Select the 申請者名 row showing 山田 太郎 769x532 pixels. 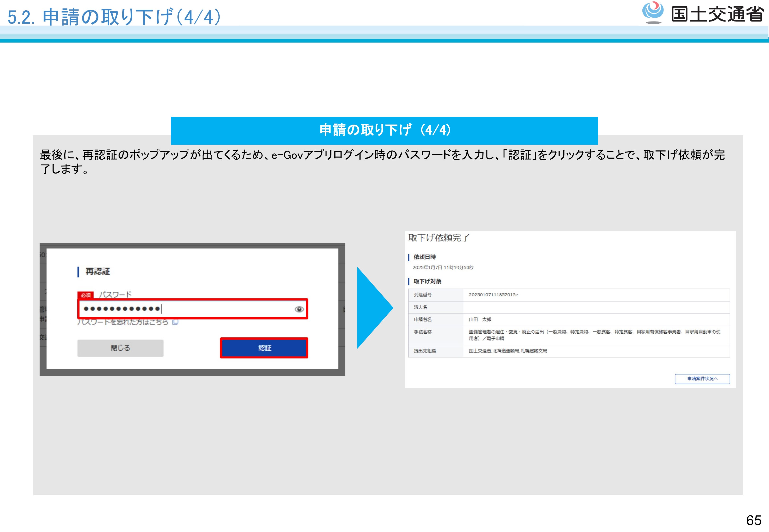(x=480, y=319)
